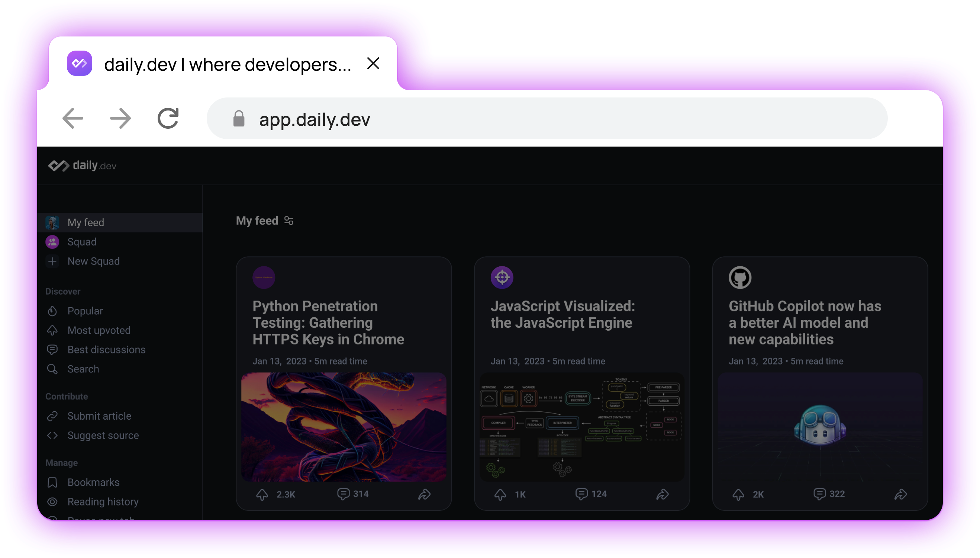Open Reading history
The height and width of the screenshot is (558, 980).
click(x=103, y=501)
